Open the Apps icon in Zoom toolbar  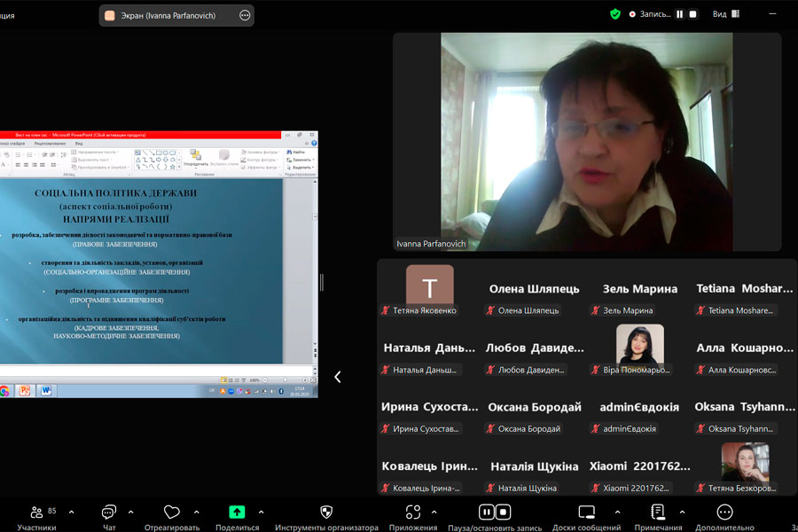412,512
